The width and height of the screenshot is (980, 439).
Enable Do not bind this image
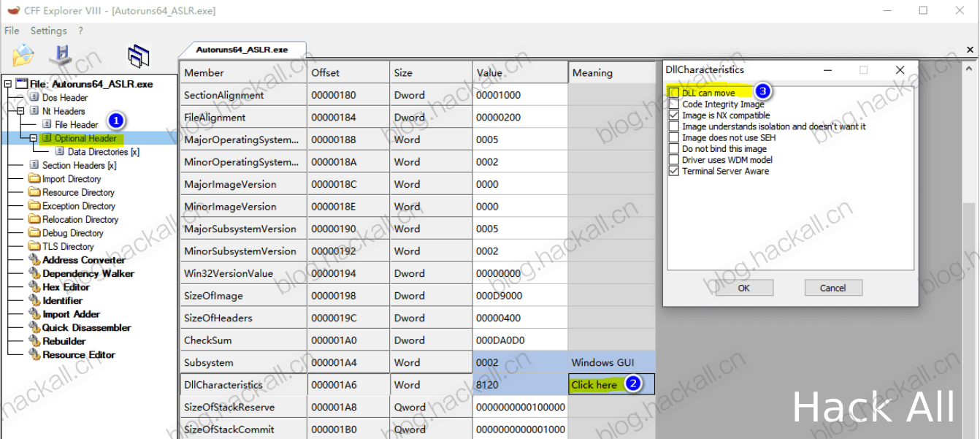pos(674,148)
